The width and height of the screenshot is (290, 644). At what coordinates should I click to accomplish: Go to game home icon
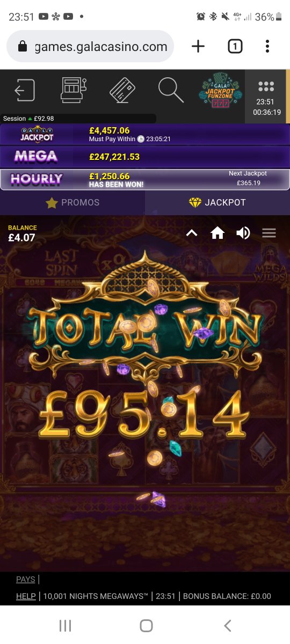point(218,233)
